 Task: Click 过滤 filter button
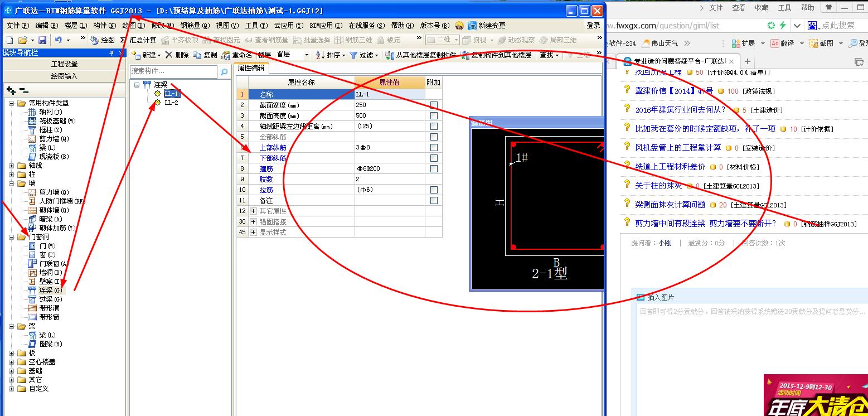[x=363, y=55]
